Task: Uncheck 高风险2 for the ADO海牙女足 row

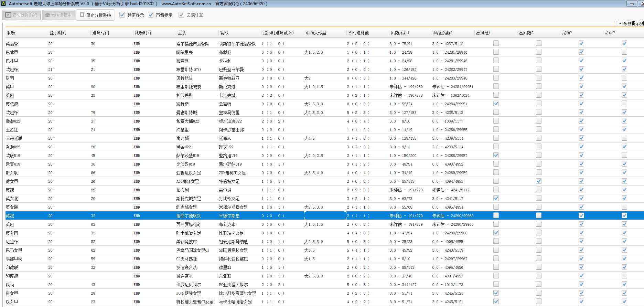Action: [538, 181]
